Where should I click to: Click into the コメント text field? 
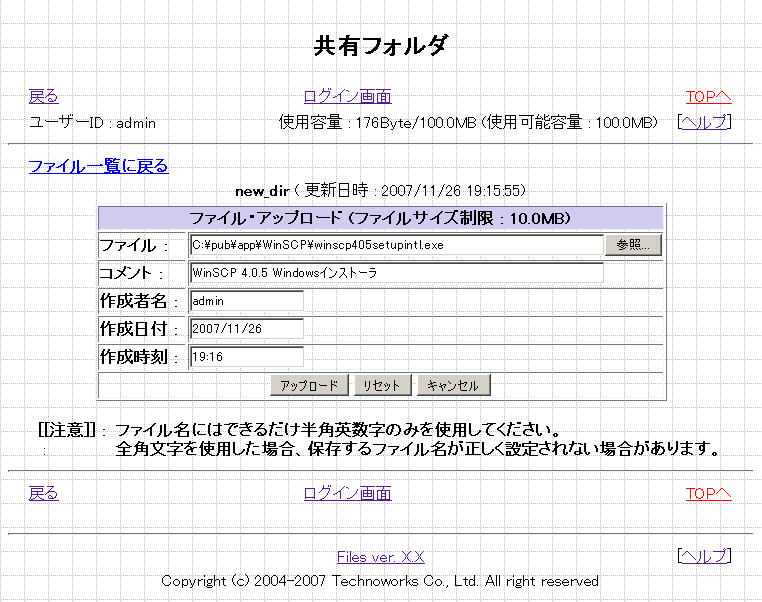[x=396, y=273]
